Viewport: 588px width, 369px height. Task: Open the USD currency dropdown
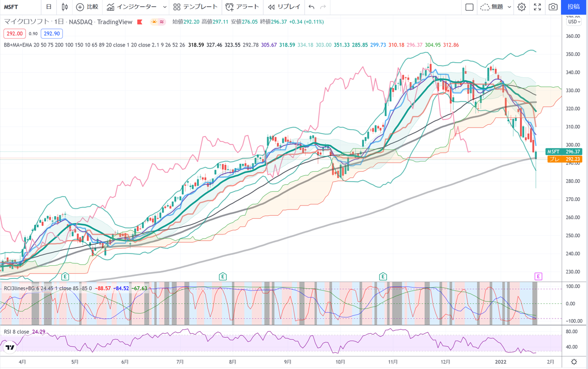(573, 22)
